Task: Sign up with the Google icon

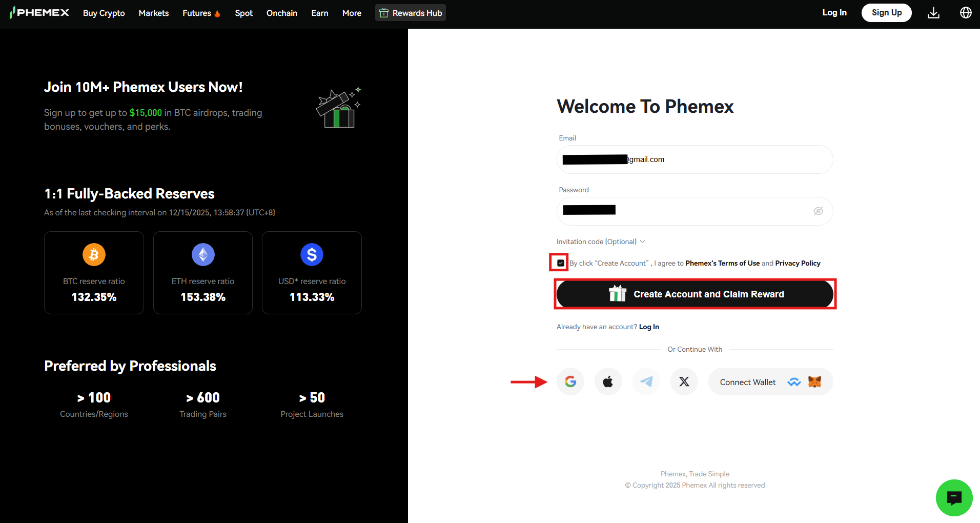Action: (570, 381)
